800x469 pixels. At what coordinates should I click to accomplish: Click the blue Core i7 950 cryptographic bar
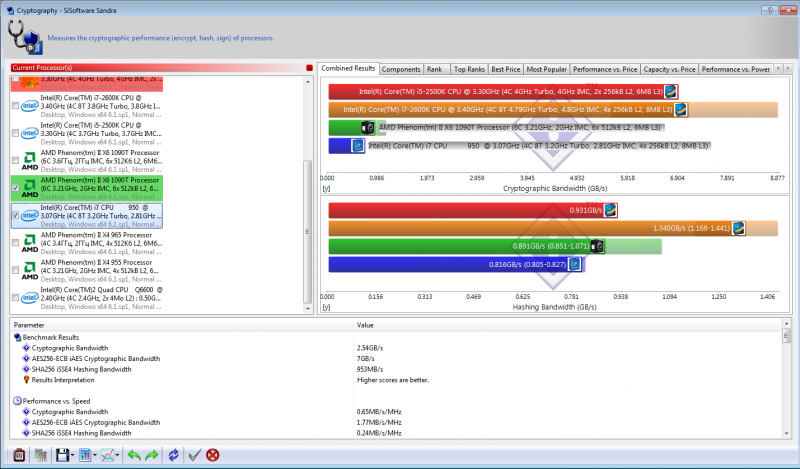[x=346, y=146]
